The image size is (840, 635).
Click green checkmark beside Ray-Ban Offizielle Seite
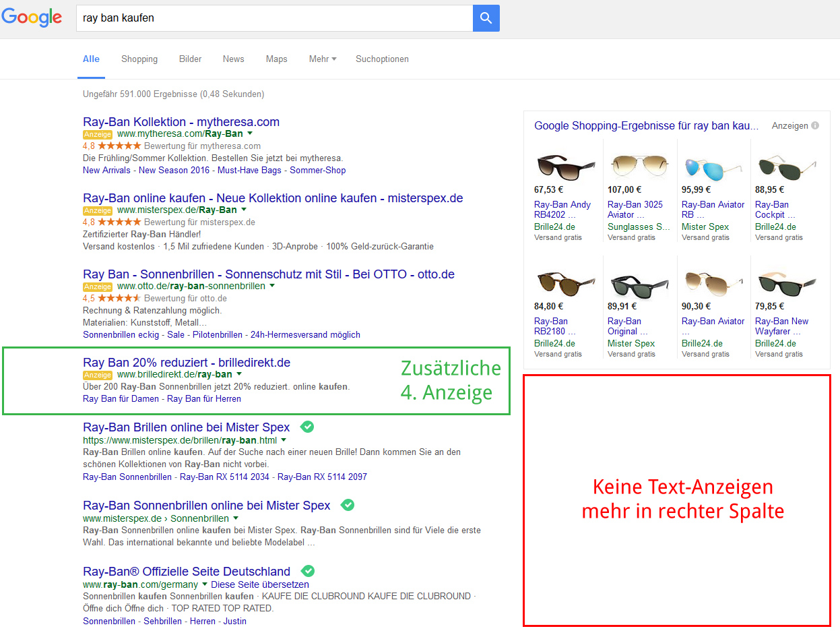(x=308, y=571)
